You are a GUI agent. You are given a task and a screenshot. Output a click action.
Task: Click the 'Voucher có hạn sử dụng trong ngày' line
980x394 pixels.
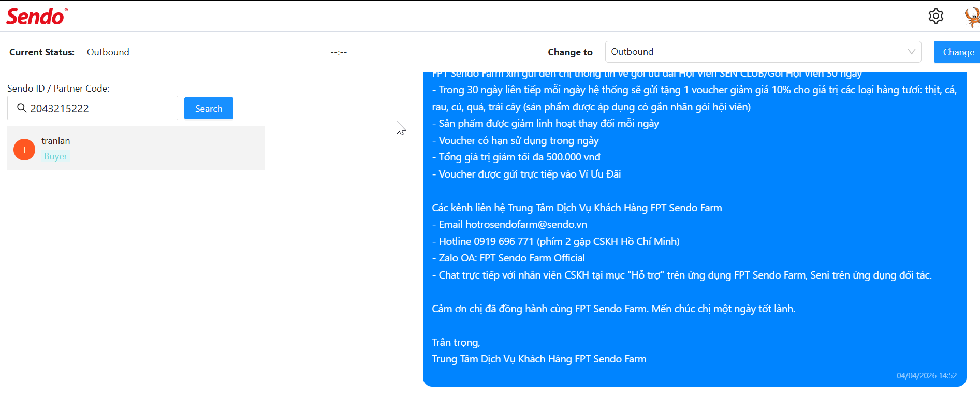(x=516, y=140)
